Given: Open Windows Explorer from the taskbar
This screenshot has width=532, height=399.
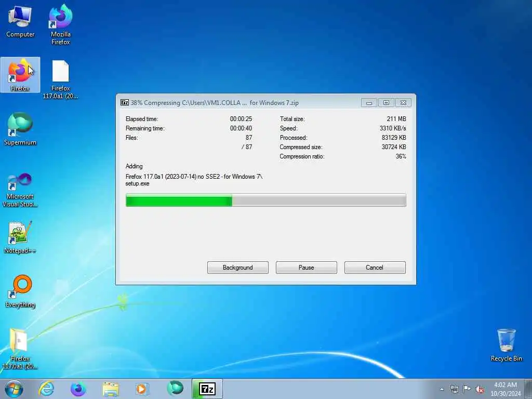Looking at the screenshot, I should point(111,389).
